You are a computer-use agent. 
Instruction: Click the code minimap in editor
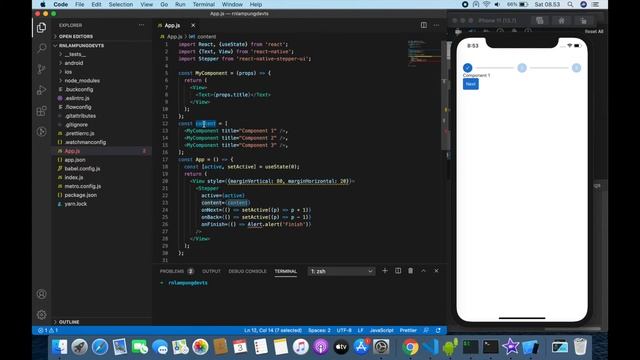click(x=424, y=52)
